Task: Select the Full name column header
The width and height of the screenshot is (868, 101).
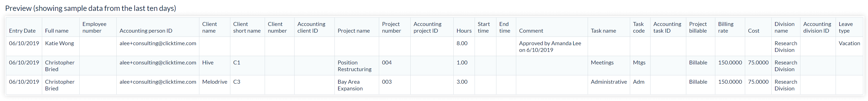Action: click(57, 31)
